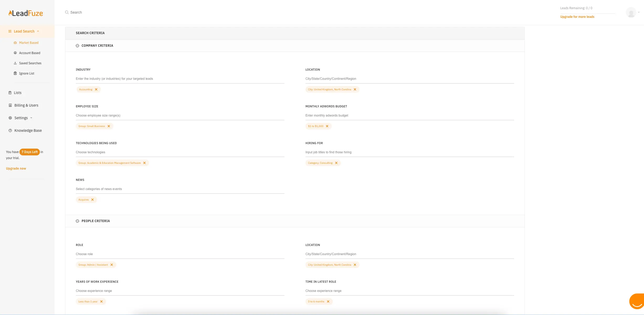Focus the Industry input field

pyautogui.click(x=180, y=79)
